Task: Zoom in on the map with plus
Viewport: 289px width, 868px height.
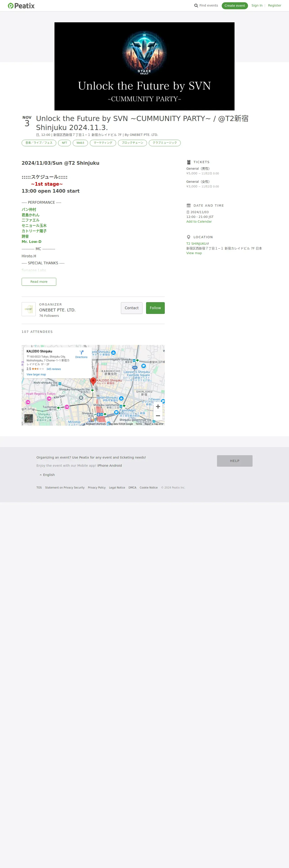Action: click(x=158, y=406)
